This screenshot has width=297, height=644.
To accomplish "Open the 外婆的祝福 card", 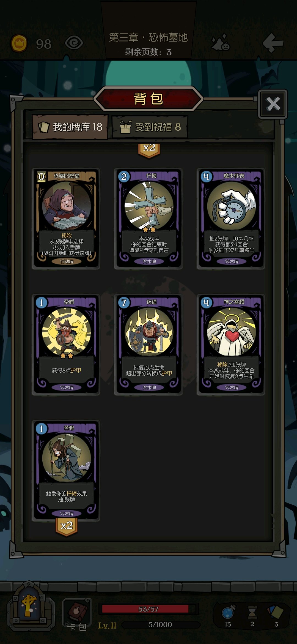I will 66,219.
